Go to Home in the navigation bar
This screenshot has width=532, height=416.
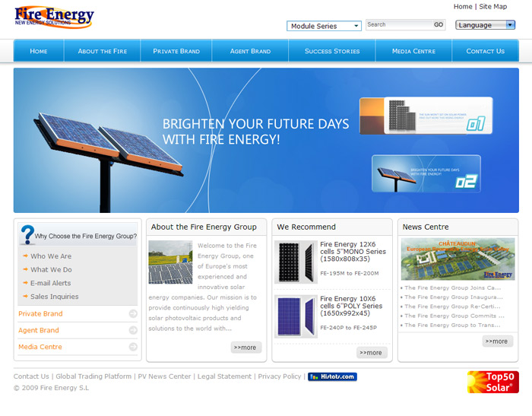39,51
